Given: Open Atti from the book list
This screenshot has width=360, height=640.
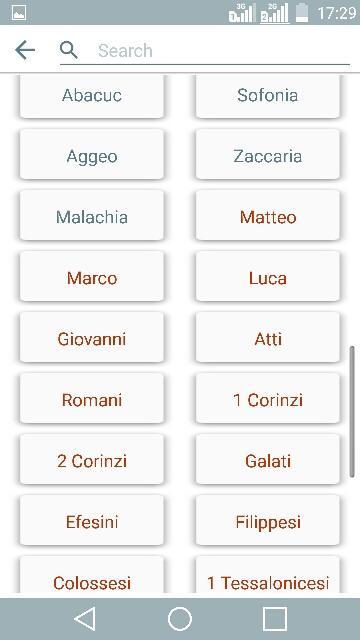Looking at the screenshot, I should pos(268,337).
